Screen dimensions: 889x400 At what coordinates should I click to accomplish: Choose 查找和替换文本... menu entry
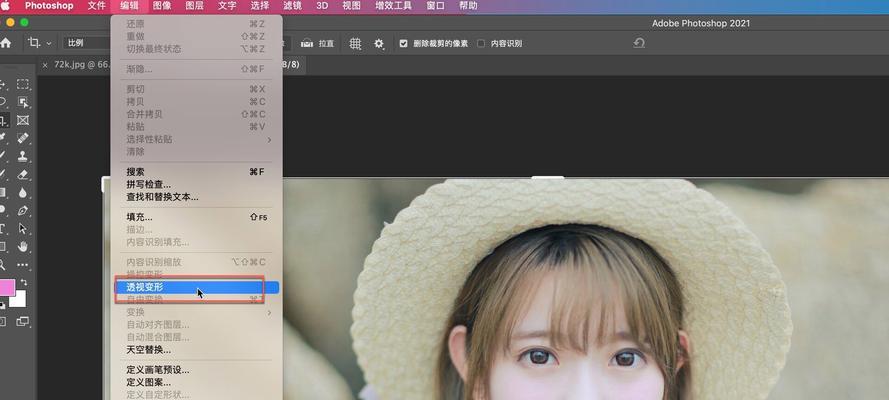coord(197,197)
